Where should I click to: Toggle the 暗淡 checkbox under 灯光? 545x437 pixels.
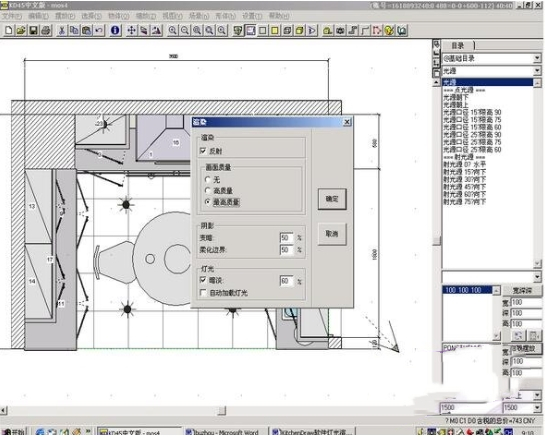click(x=203, y=280)
